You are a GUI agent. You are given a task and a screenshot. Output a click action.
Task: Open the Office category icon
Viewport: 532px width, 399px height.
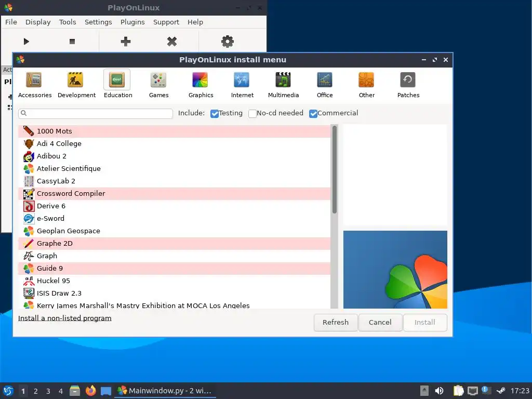pyautogui.click(x=325, y=80)
